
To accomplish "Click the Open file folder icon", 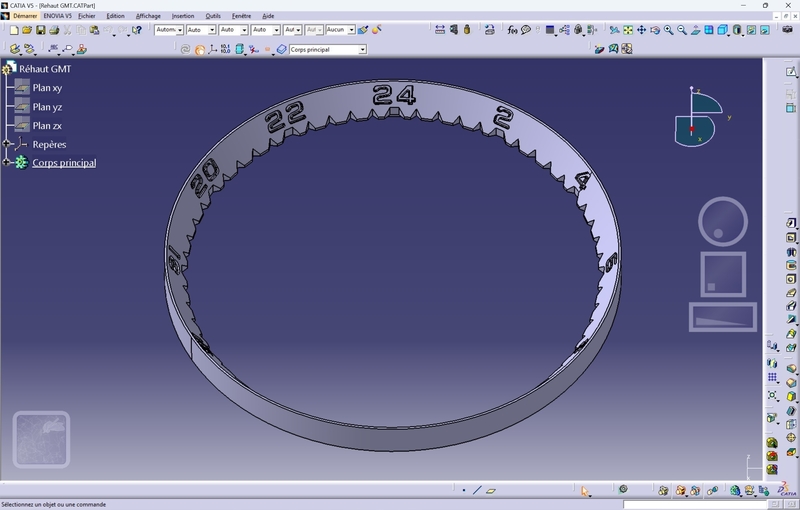I will (27, 30).
